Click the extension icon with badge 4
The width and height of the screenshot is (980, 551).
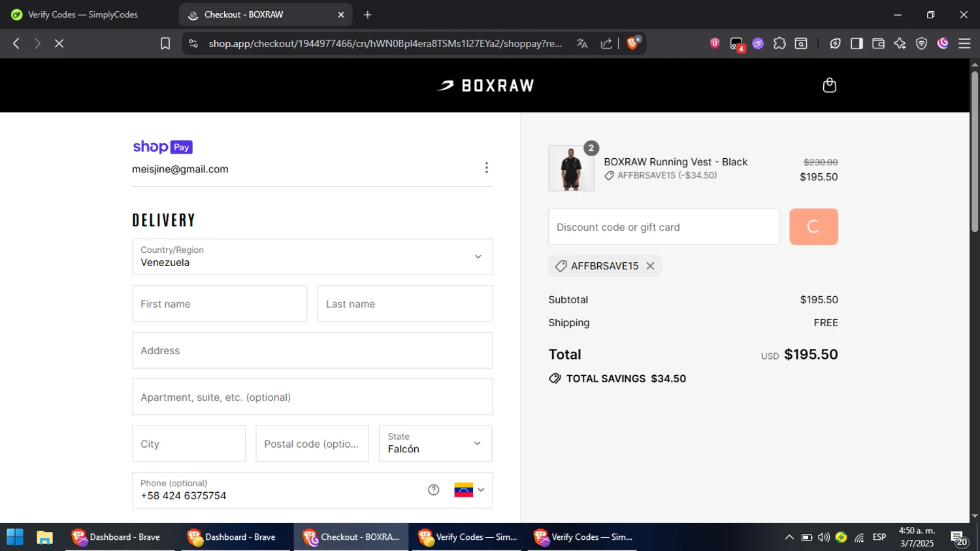737,44
